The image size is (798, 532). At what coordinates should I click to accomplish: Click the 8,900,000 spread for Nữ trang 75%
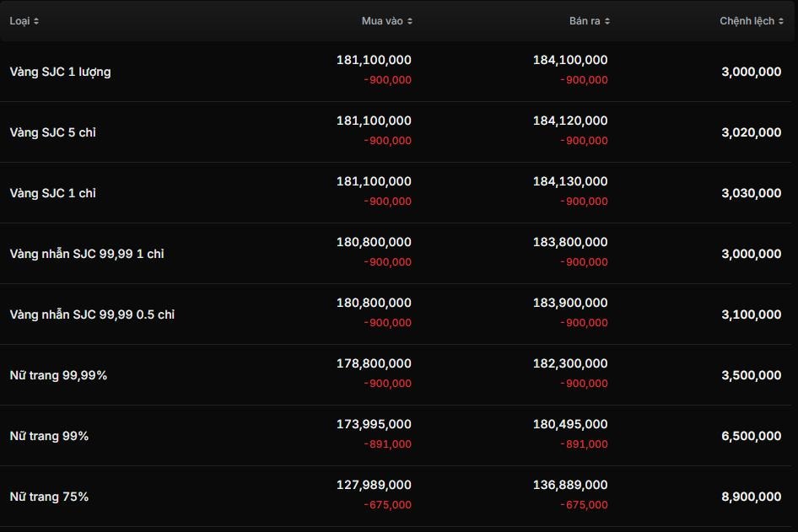(x=751, y=497)
